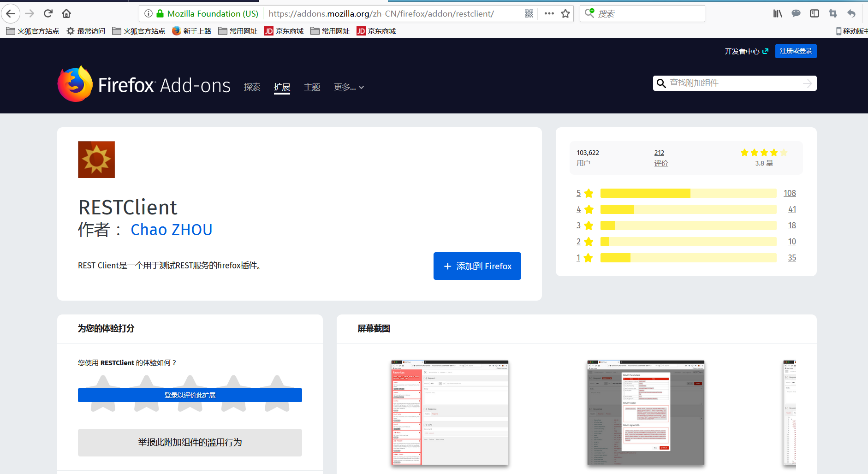This screenshot has width=868, height=474.
Task: Open the second screenshot showing OAuth dialog
Action: pos(646,413)
